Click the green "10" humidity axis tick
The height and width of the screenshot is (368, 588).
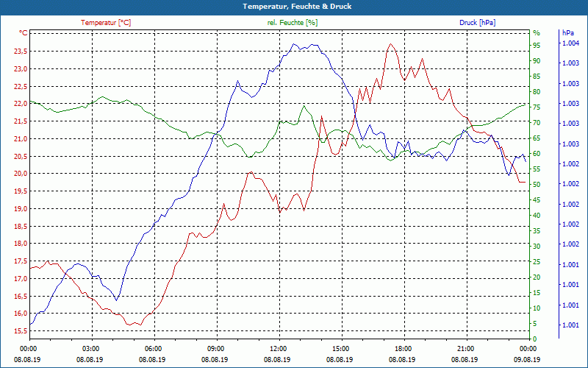tap(537, 308)
